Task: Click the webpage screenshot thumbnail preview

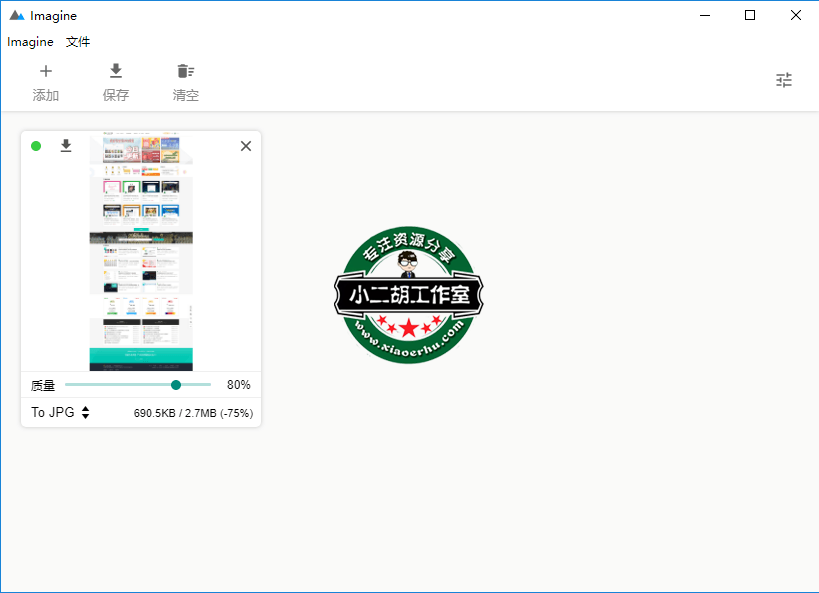Action: 141,252
